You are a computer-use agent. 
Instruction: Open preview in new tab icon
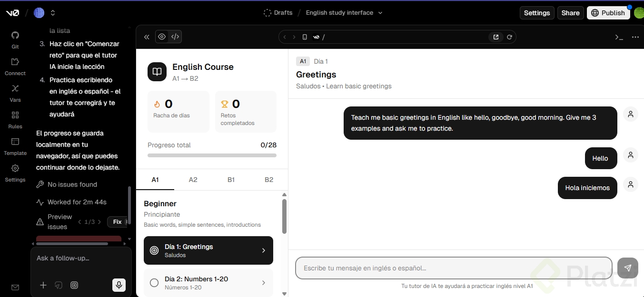coord(496,37)
